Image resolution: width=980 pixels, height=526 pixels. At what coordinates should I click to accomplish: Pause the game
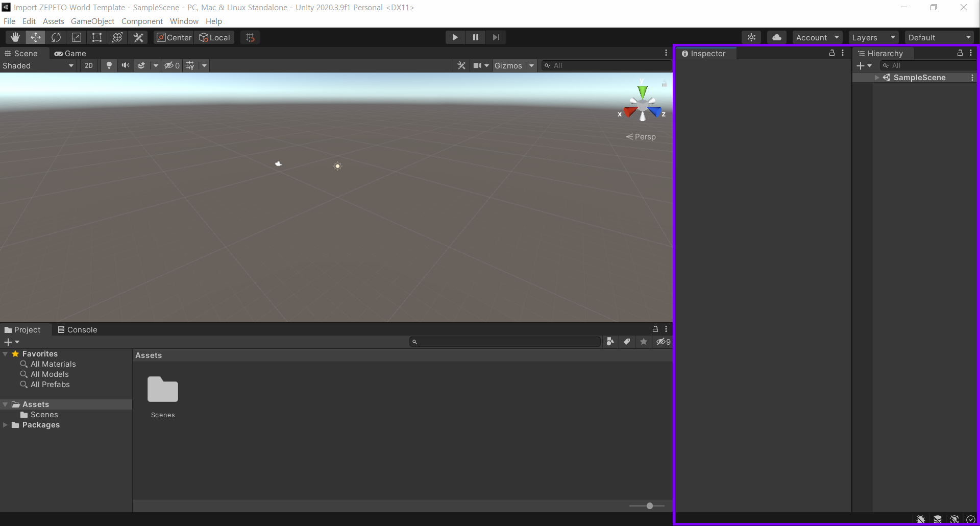coord(475,37)
